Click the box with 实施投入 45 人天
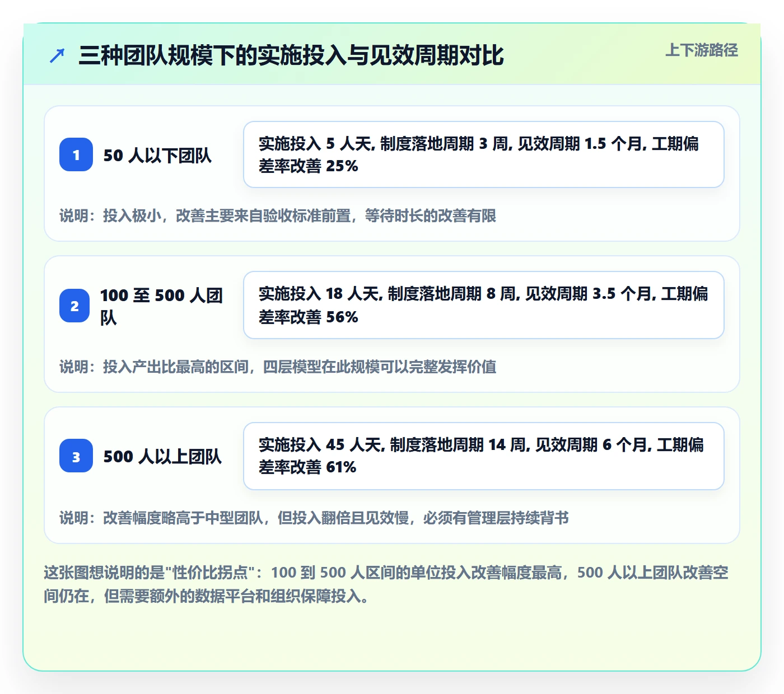Image resolution: width=784 pixels, height=694 pixels. click(484, 456)
